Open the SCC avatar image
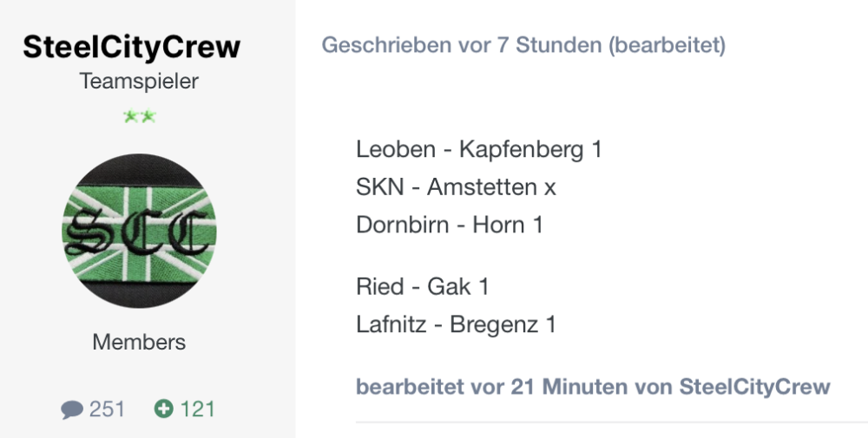The width and height of the screenshot is (868, 438). point(139,232)
